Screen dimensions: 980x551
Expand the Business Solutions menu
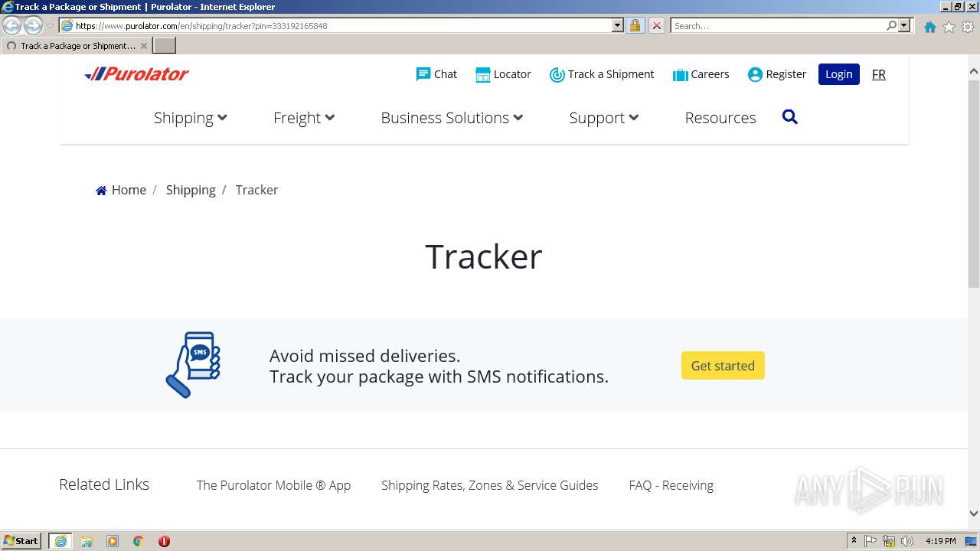(452, 118)
